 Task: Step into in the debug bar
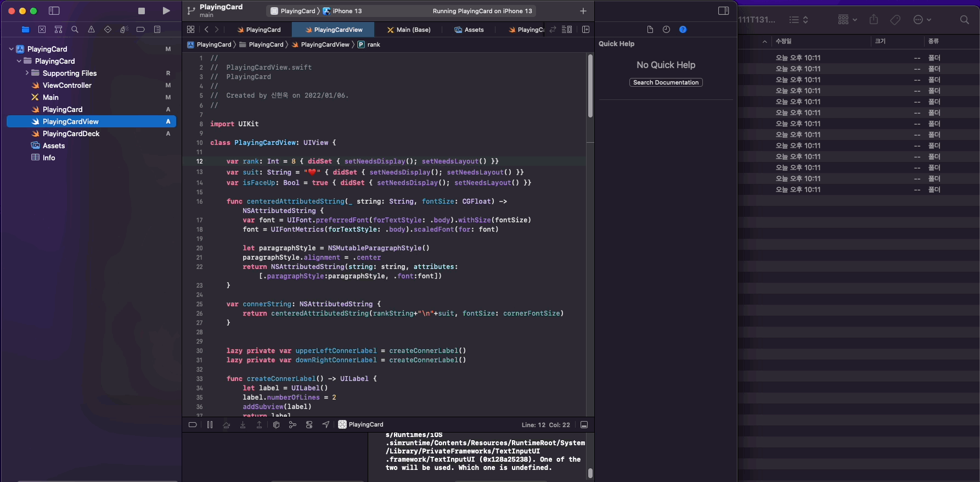pos(243,425)
